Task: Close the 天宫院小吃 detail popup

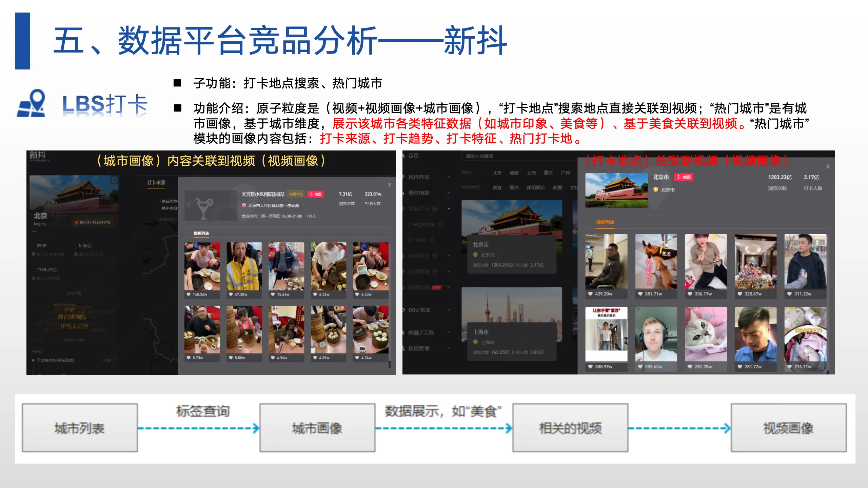Action: point(390,185)
